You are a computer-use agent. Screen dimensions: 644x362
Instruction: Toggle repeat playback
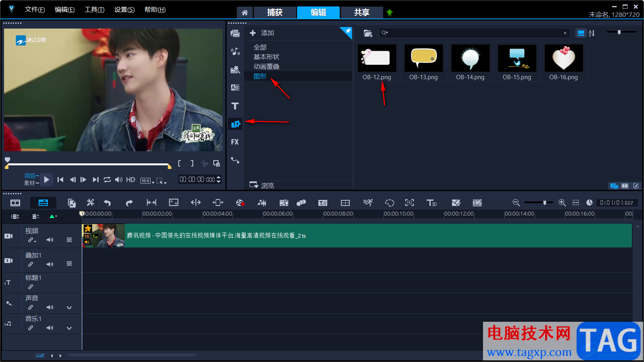(107, 180)
